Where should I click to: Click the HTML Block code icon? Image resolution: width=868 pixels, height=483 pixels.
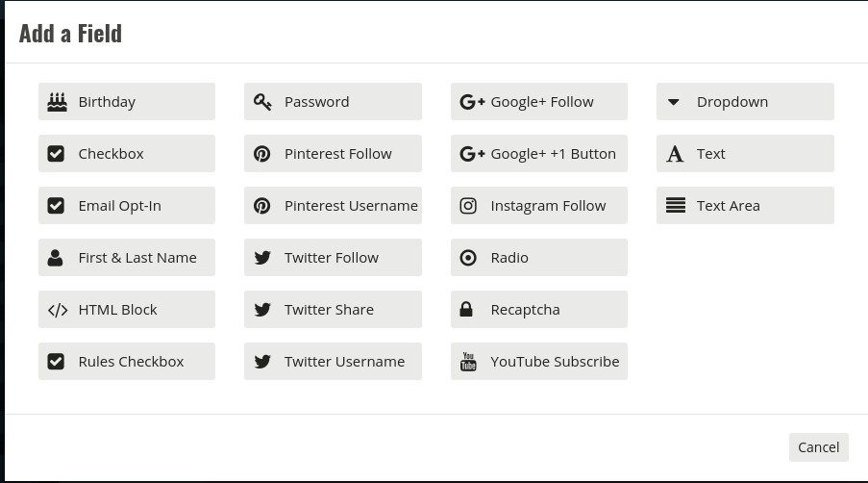[58, 310]
